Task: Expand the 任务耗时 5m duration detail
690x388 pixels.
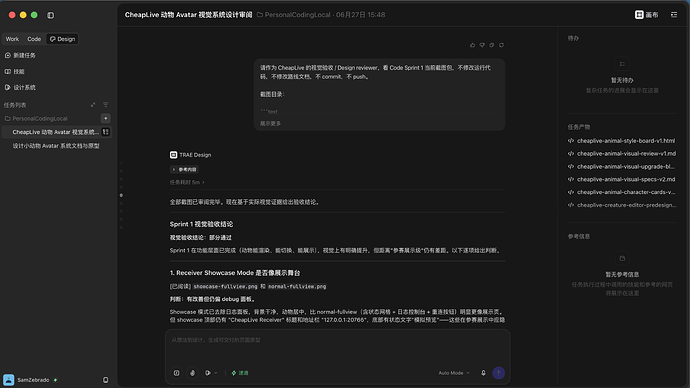Action: (x=187, y=182)
